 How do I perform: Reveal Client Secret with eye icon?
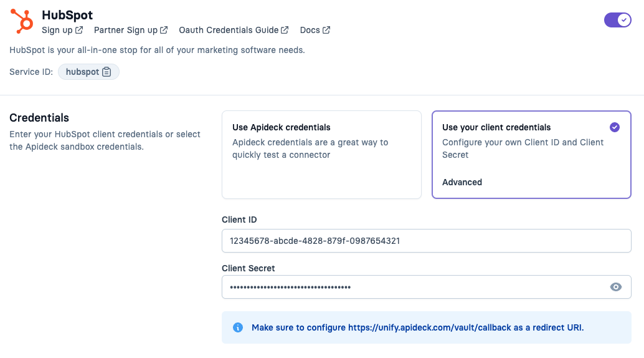coord(615,287)
